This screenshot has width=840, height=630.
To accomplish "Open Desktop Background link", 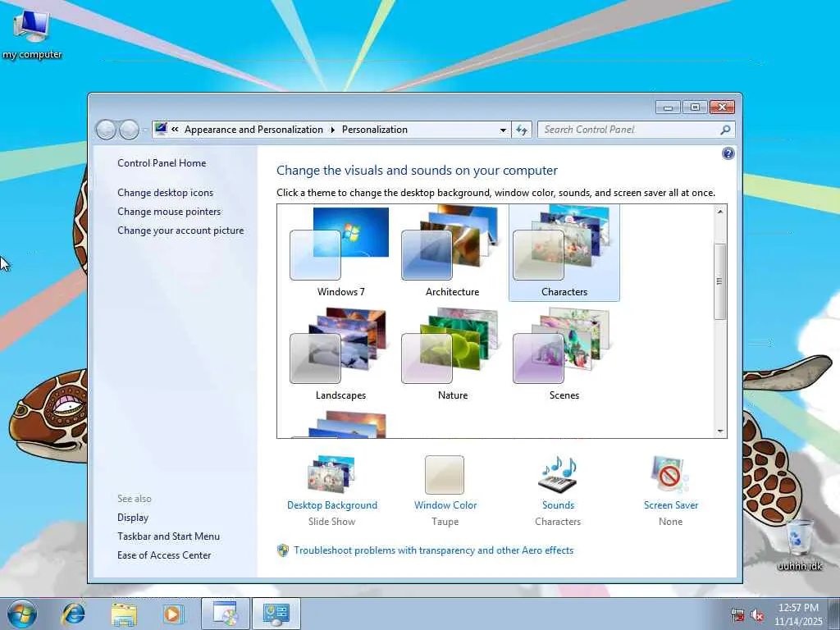I will coord(332,505).
